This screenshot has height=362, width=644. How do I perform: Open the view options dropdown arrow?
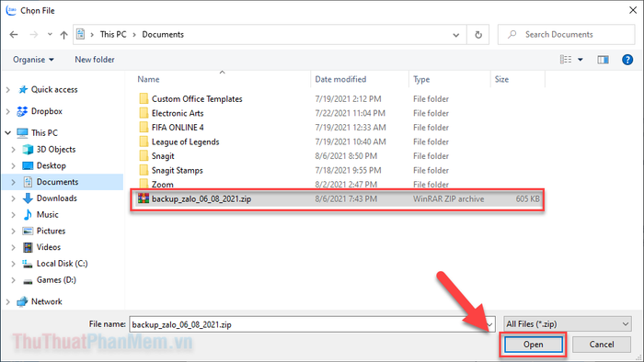coord(581,60)
